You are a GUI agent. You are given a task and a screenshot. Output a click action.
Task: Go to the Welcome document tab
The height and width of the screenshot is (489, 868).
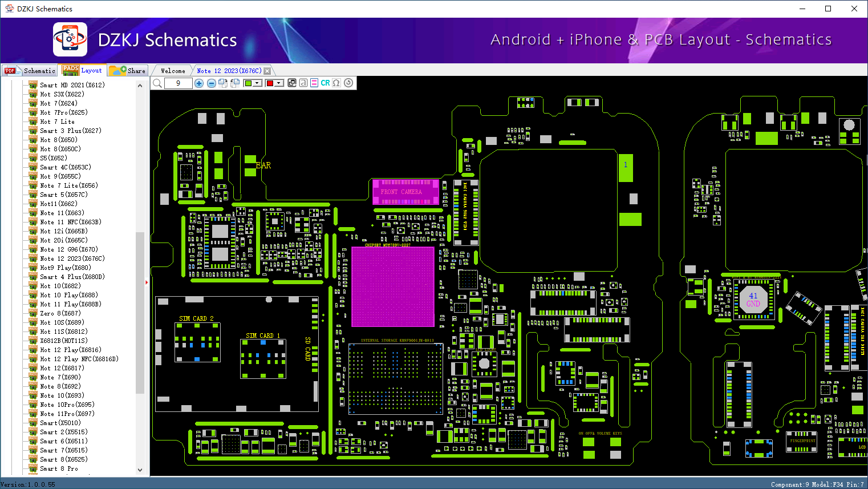(x=173, y=71)
